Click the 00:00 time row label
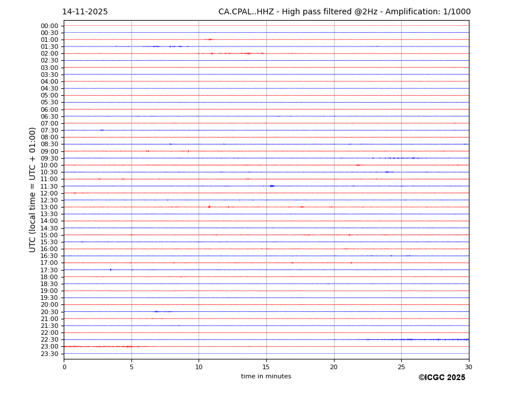The width and height of the screenshot is (532, 399). 49,26
